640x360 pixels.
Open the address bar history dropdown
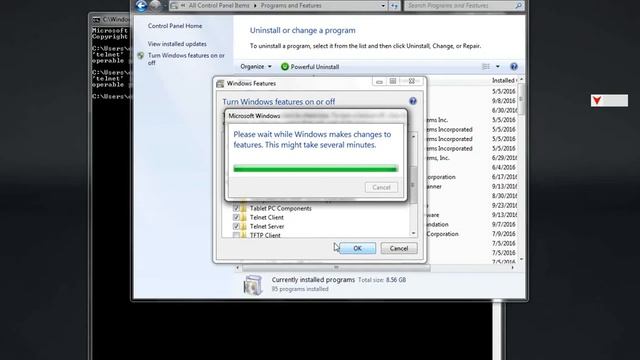click(383, 6)
